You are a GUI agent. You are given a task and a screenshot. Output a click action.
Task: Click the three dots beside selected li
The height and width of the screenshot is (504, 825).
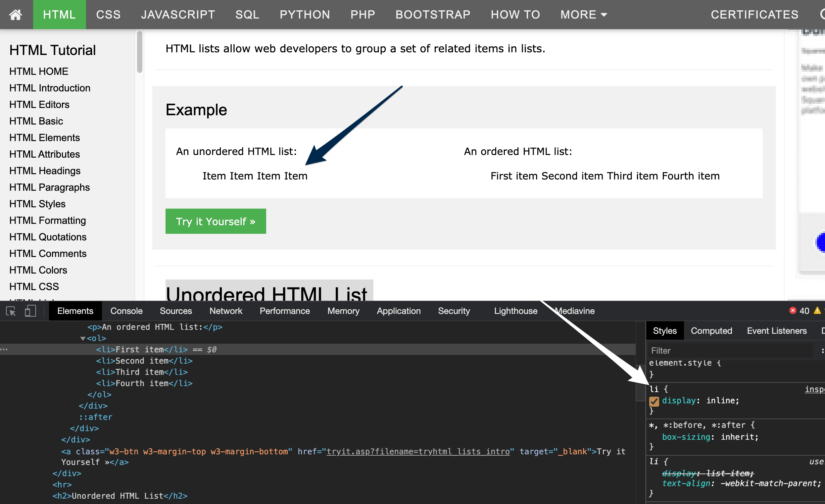tap(4, 349)
